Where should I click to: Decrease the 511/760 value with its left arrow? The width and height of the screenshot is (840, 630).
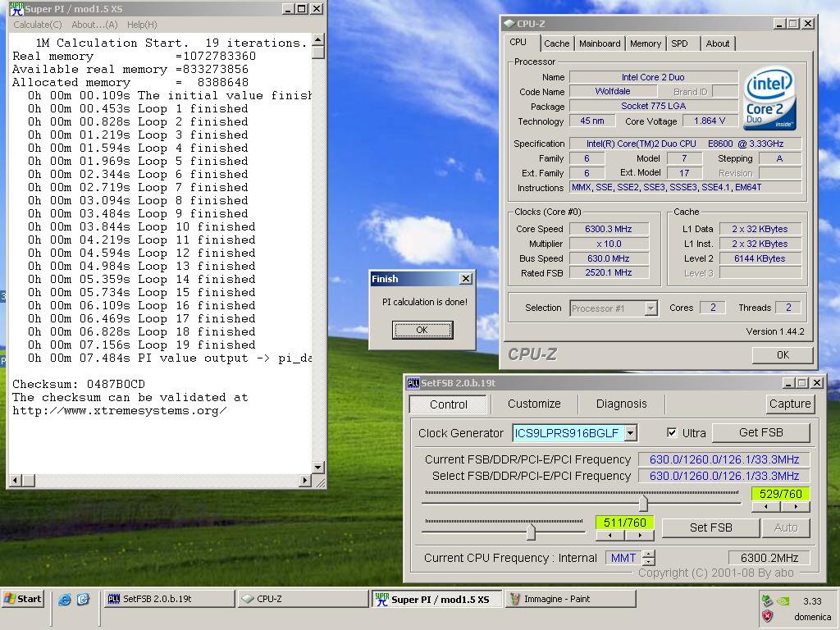click(x=610, y=535)
